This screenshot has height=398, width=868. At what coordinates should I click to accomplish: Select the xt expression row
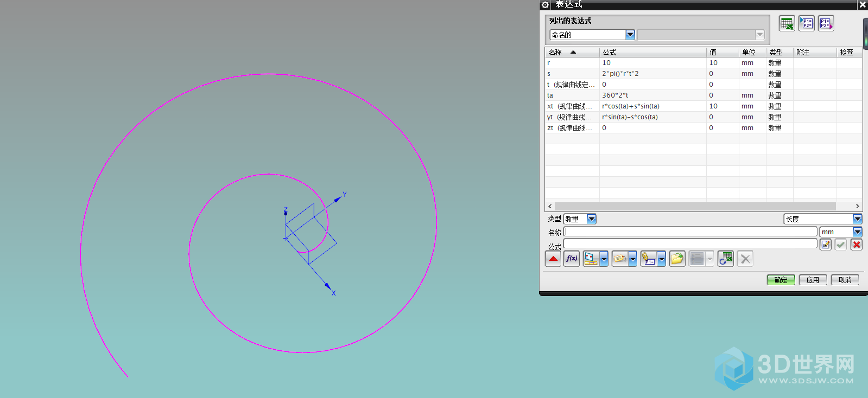pos(704,106)
